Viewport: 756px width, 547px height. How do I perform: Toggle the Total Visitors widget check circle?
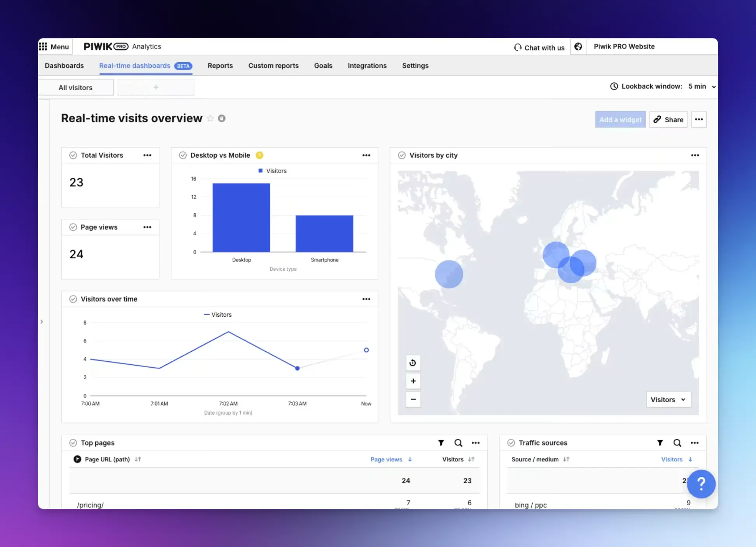(73, 155)
